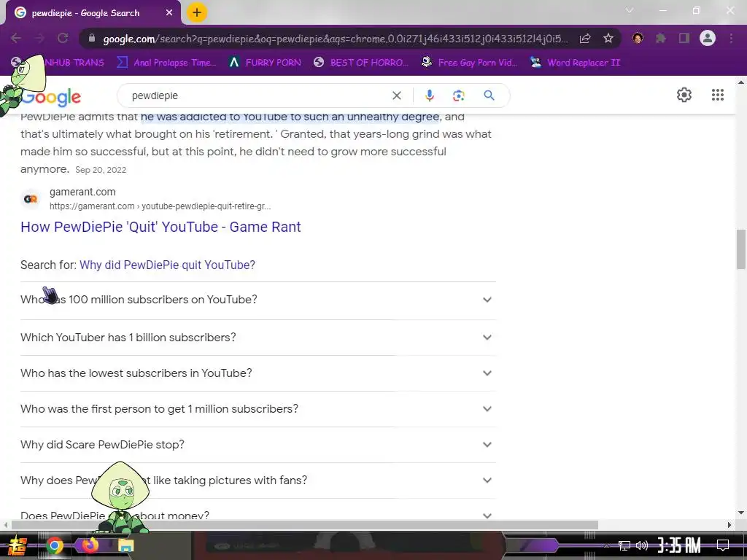Click the share page icon in address bar
747x560 pixels.
coord(585,39)
